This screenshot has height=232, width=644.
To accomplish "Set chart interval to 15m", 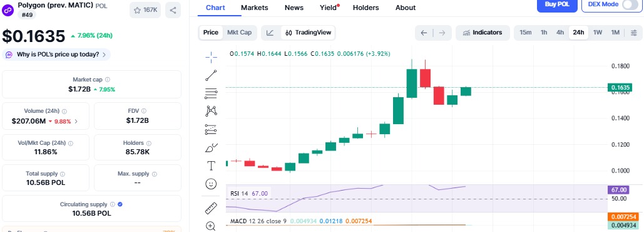I will click(x=525, y=33).
